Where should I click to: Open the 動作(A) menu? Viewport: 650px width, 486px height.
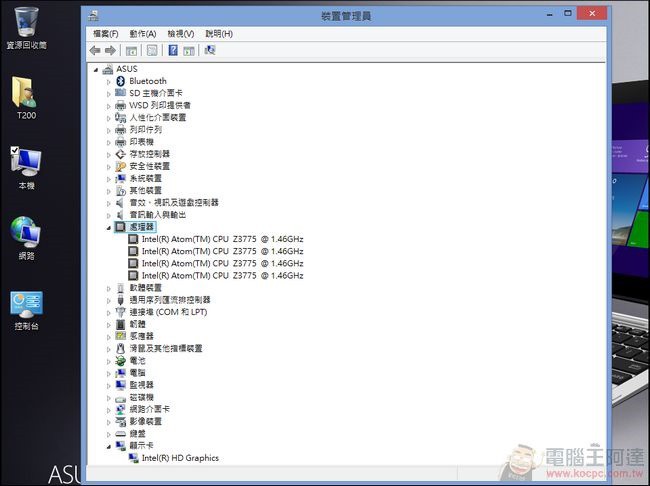tap(143, 34)
